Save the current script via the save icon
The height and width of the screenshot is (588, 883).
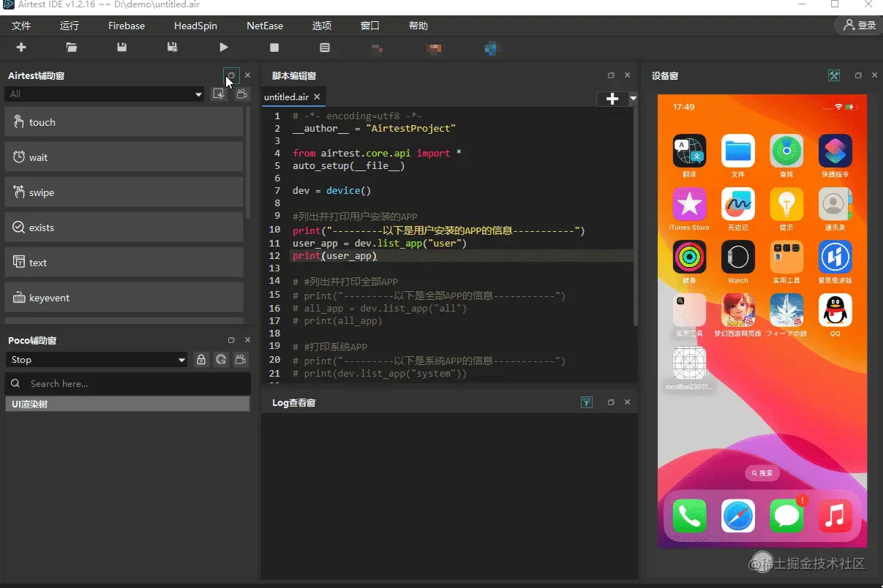pyautogui.click(x=121, y=47)
